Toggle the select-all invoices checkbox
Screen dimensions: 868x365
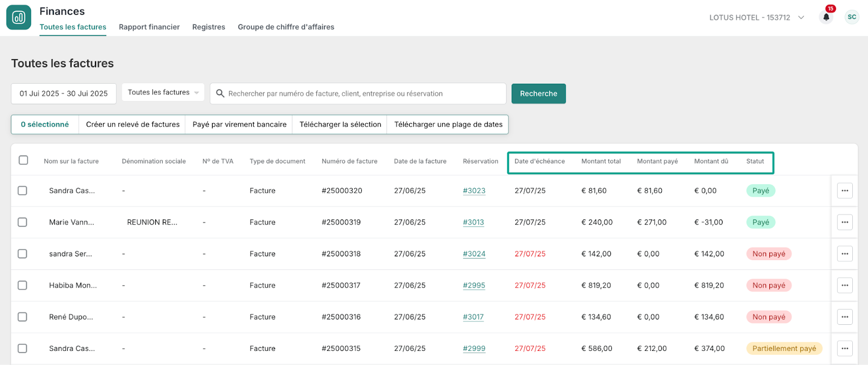(x=23, y=160)
